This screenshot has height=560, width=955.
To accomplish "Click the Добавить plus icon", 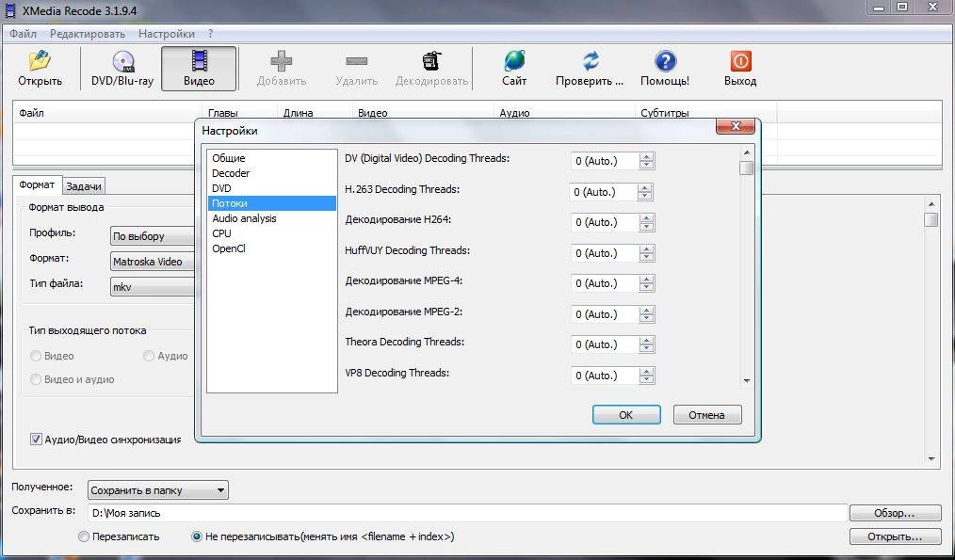I will pyautogui.click(x=282, y=61).
